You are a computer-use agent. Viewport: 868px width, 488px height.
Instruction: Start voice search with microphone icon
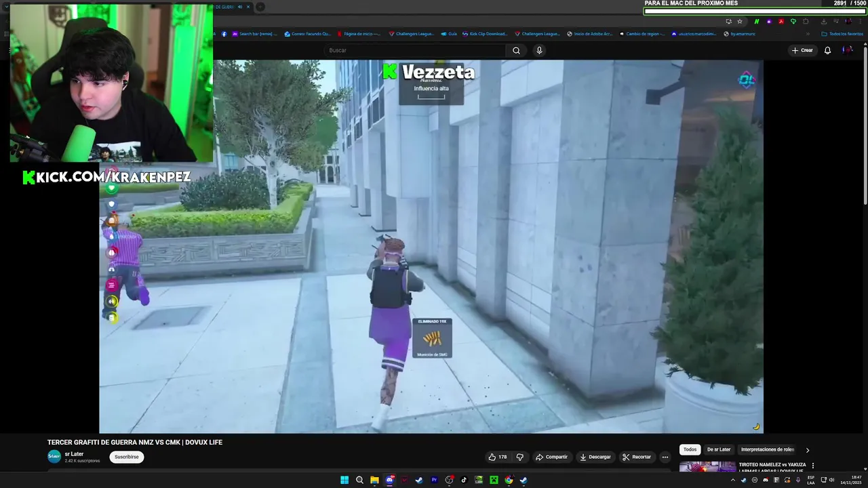tap(539, 50)
